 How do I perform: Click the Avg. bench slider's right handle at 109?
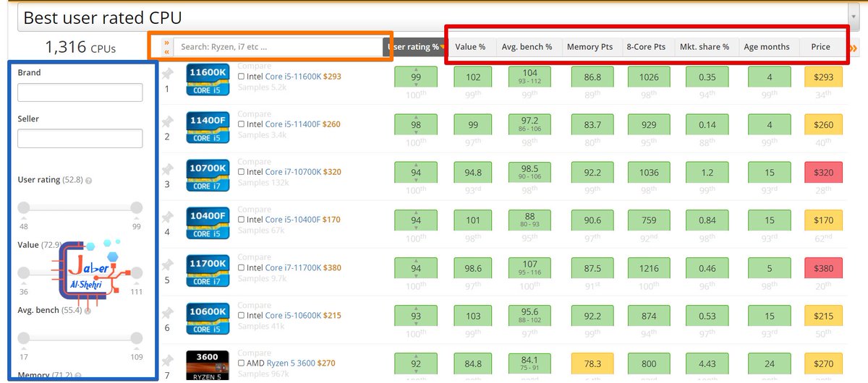(136, 337)
